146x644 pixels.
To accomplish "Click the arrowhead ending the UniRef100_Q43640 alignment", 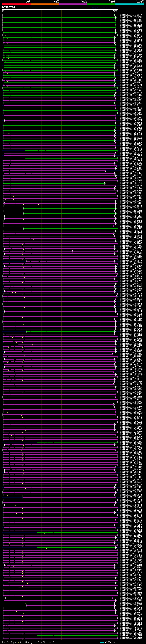I will tap(117, 35).
